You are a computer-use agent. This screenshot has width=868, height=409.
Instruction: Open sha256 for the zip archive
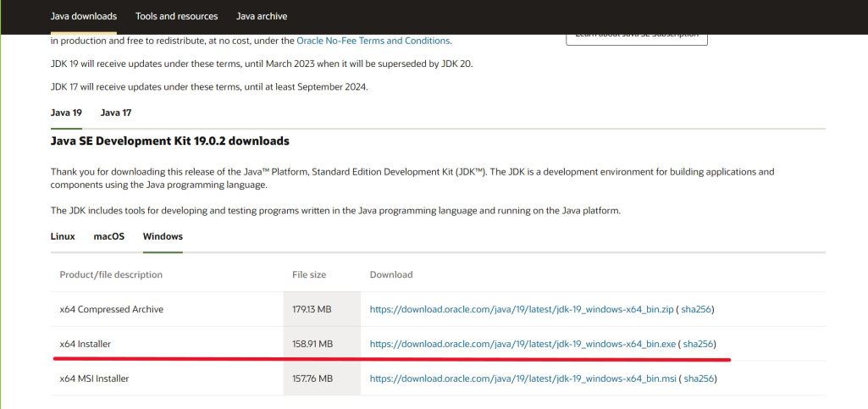click(x=696, y=309)
